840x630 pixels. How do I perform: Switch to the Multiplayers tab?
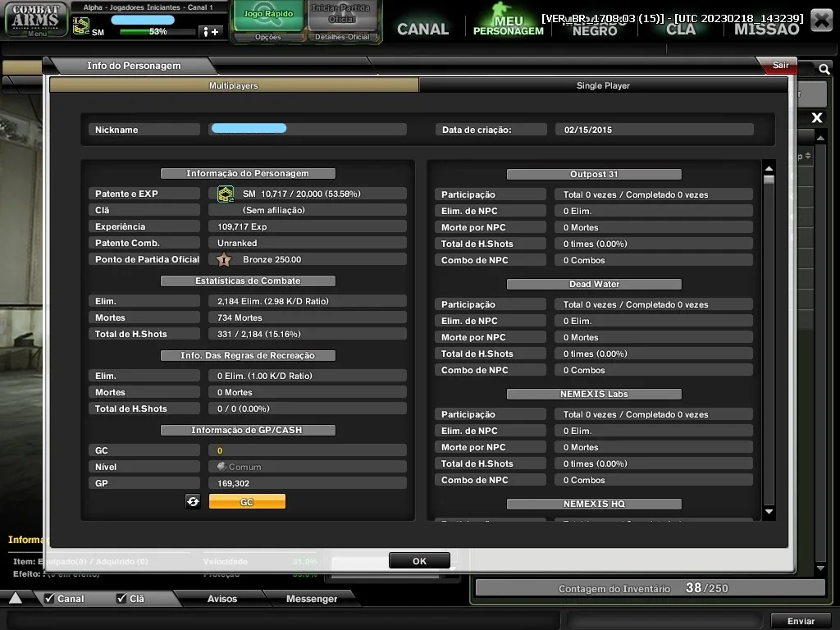point(234,85)
